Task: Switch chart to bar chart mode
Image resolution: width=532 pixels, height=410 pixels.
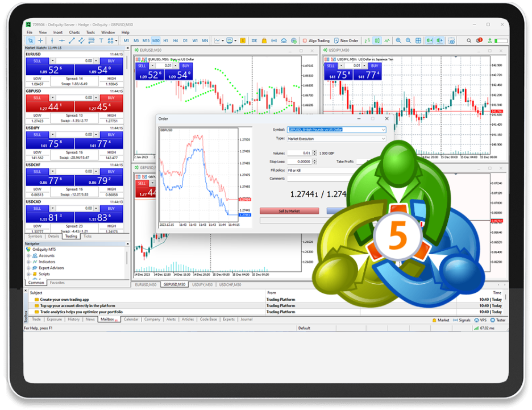Action: pos(367,41)
